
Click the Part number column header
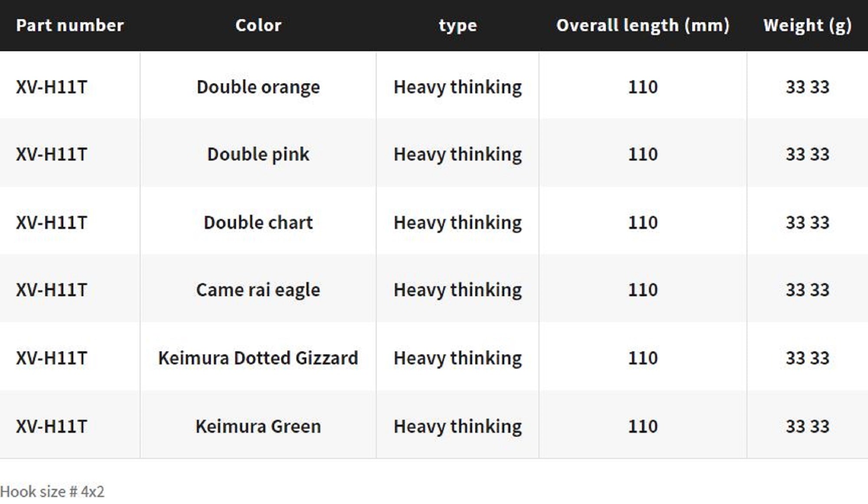click(x=70, y=25)
